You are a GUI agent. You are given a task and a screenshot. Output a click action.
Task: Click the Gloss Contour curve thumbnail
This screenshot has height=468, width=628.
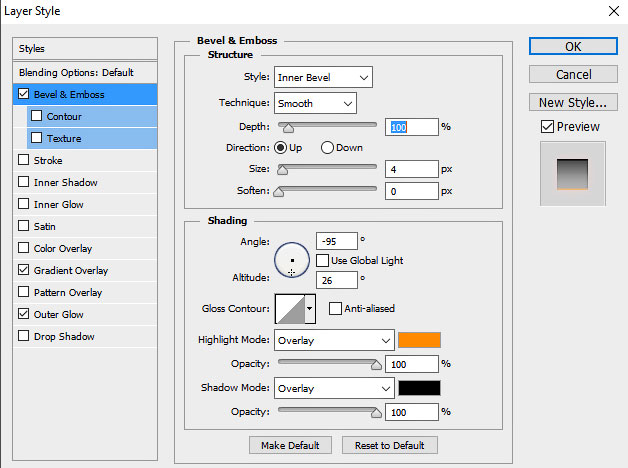pyautogui.click(x=290, y=309)
